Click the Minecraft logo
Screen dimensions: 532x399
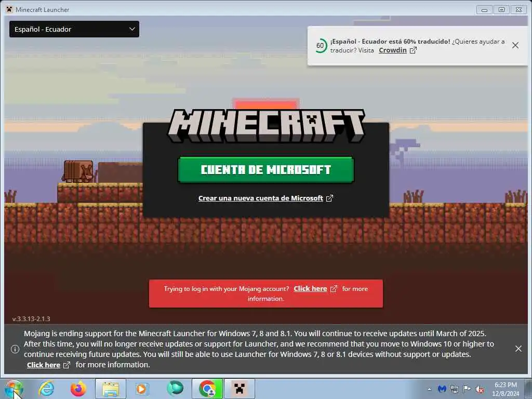pos(266,126)
